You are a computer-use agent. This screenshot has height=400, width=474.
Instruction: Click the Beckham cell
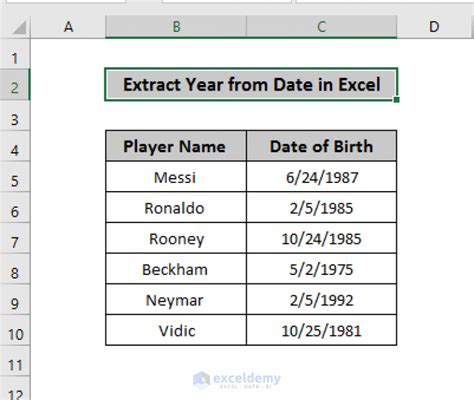point(176,269)
